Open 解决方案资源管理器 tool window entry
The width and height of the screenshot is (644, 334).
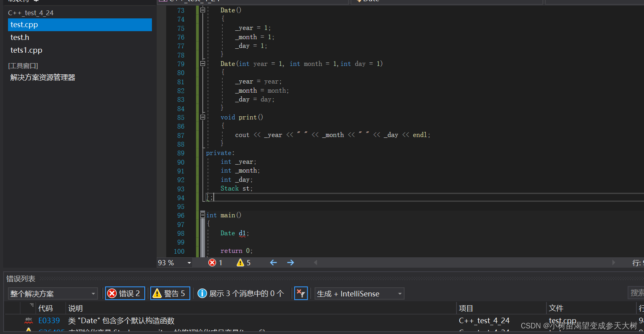click(43, 78)
